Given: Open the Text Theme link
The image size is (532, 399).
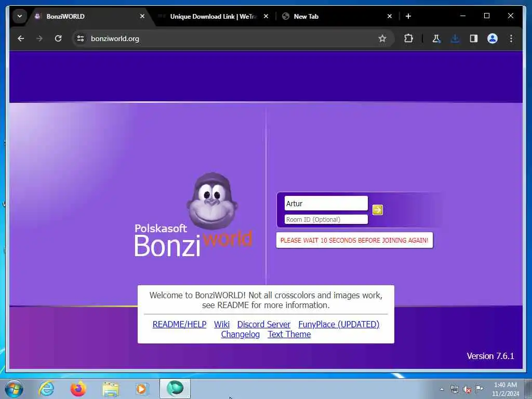Looking at the screenshot, I should click(x=289, y=334).
